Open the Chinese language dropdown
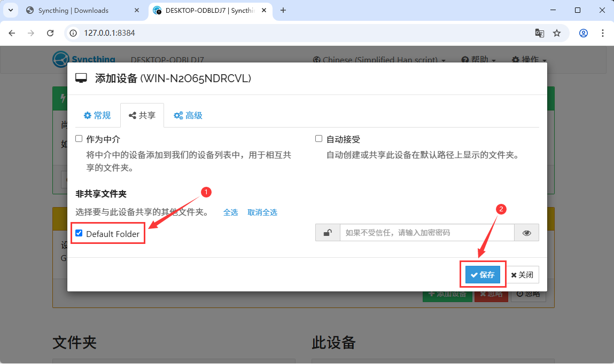The width and height of the screenshot is (614, 364). click(x=379, y=60)
